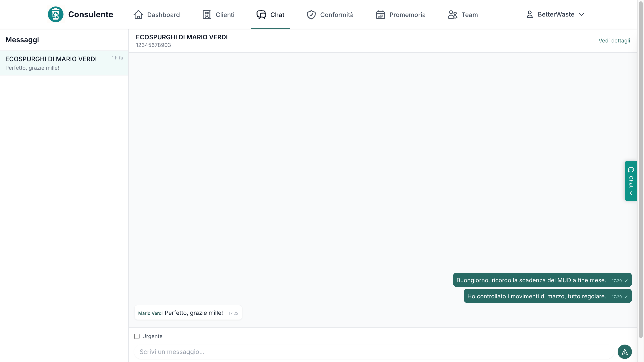The width and height of the screenshot is (644, 362).
Task: Click the MUD deadline message bubble
Action: [542, 280]
